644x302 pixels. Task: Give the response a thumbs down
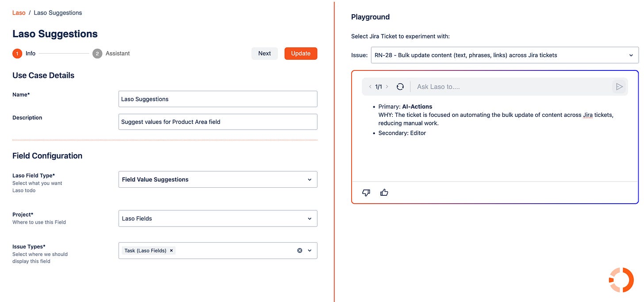pyautogui.click(x=366, y=193)
